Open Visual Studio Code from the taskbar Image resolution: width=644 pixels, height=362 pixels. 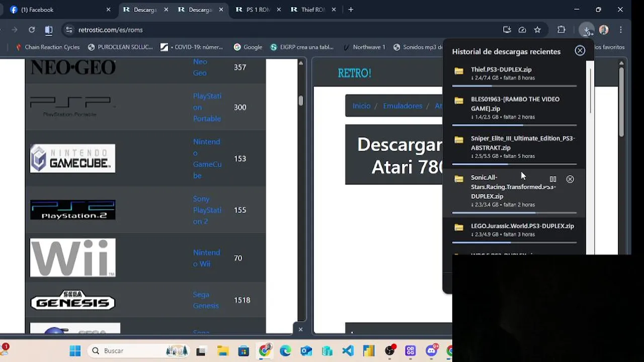(x=348, y=350)
